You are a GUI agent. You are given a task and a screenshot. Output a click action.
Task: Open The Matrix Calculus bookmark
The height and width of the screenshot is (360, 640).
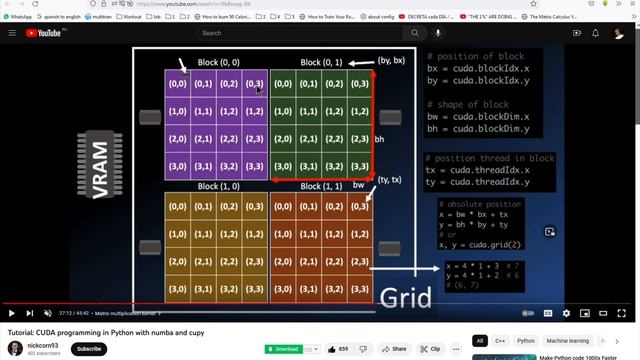coord(549,17)
